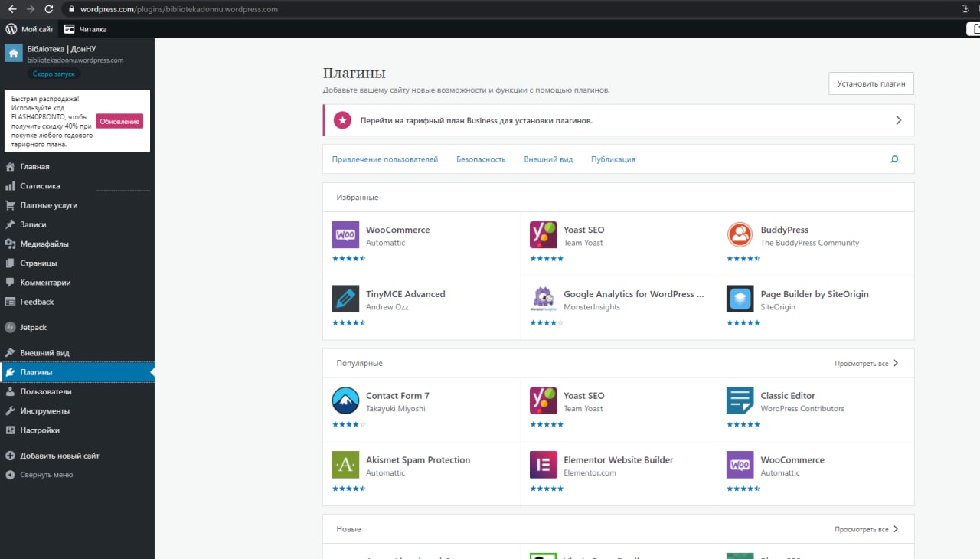Click the Настройки sidebar icon
Viewport: 980px width, 559px height.
[10, 430]
